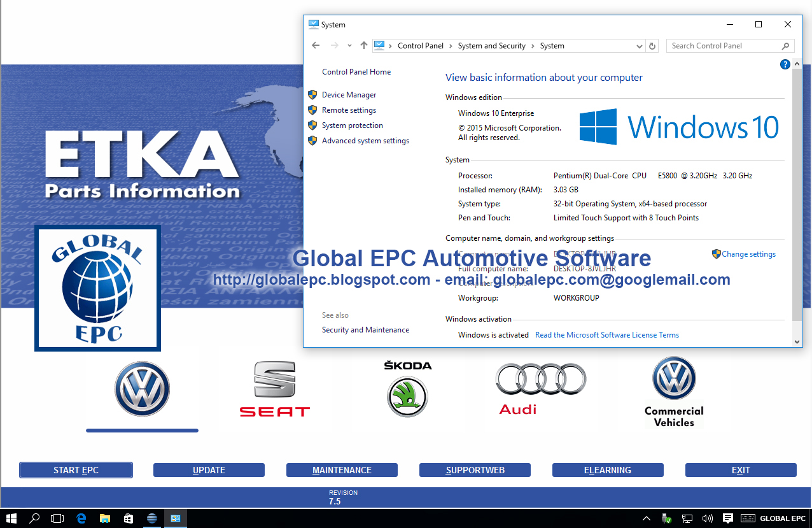Switch to ETKA globe taskbar icon

click(x=151, y=518)
